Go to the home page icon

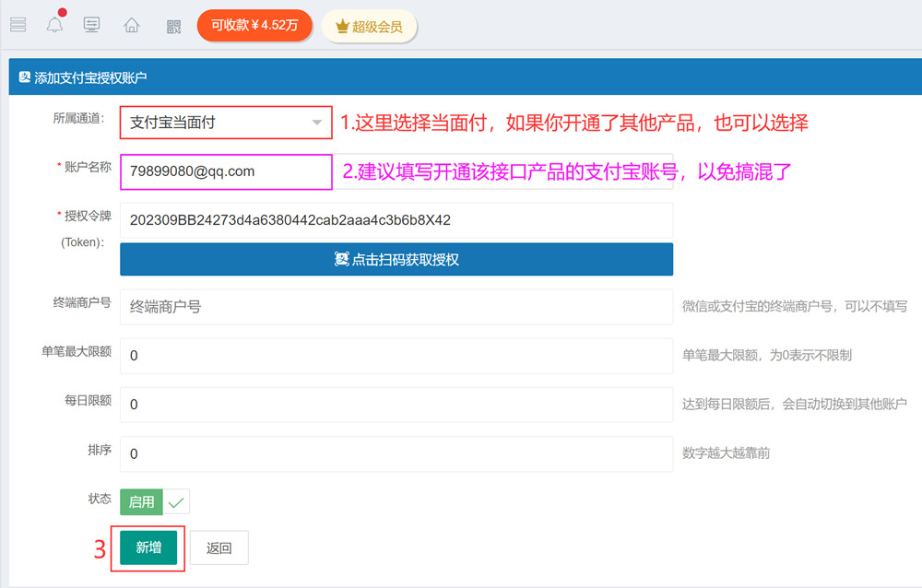132,26
